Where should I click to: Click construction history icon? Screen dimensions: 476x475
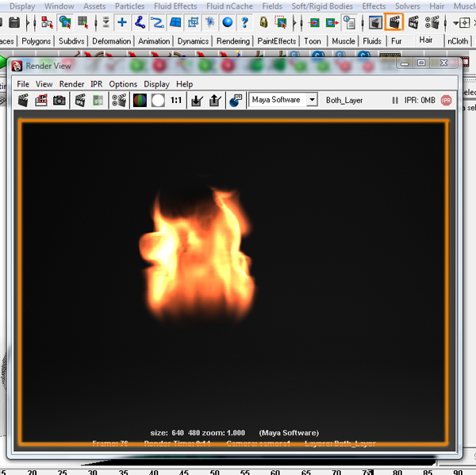[x=350, y=22]
